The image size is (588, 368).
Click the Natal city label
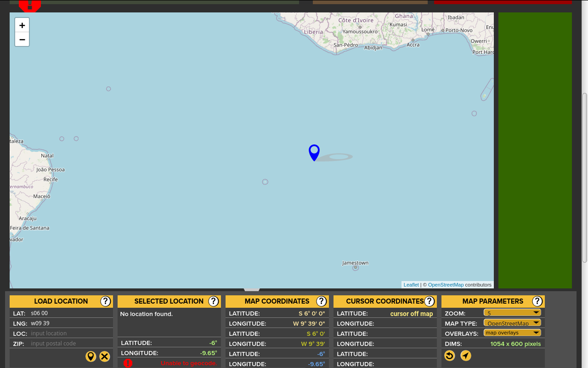coord(47,156)
